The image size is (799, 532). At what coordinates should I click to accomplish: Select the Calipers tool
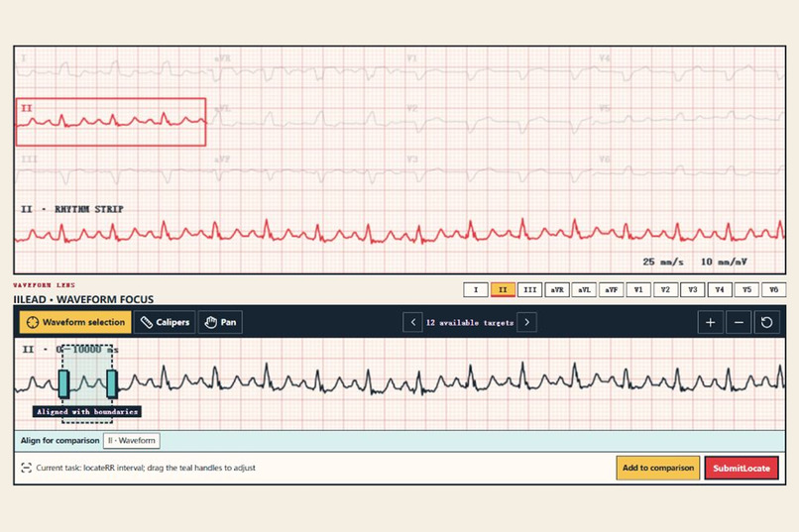[x=165, y=322]
